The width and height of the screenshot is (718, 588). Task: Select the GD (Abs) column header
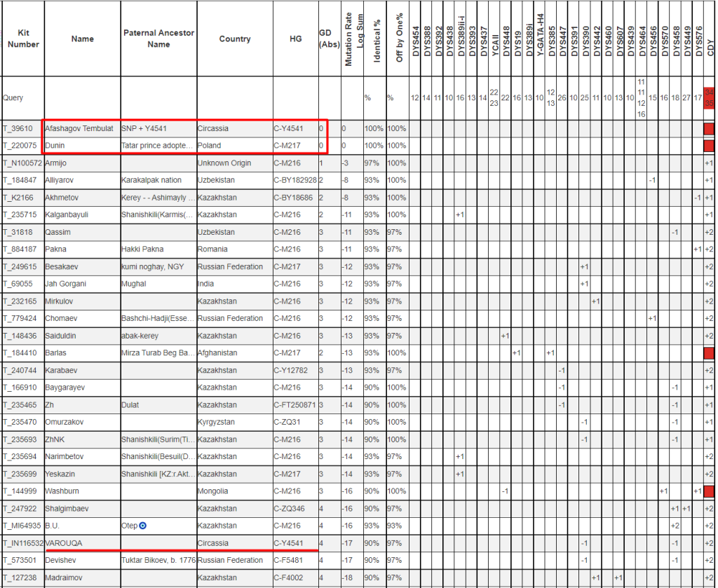pos(325,39)
